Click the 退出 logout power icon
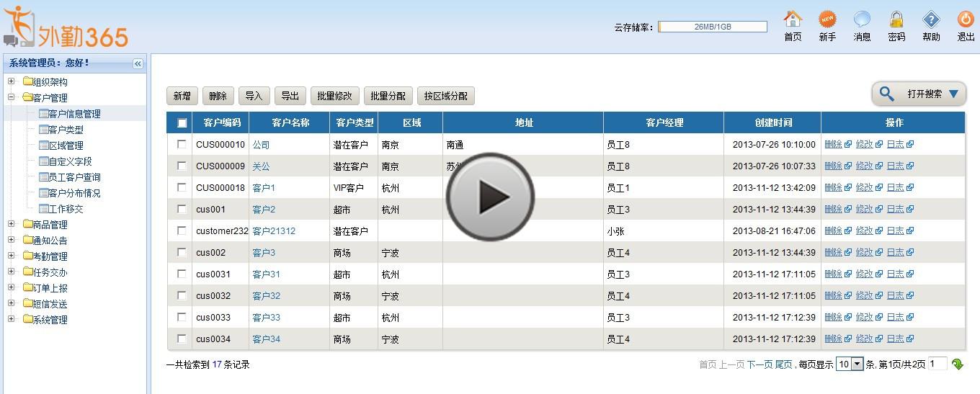This screenshot has height=394, width=980. (966, 19)
